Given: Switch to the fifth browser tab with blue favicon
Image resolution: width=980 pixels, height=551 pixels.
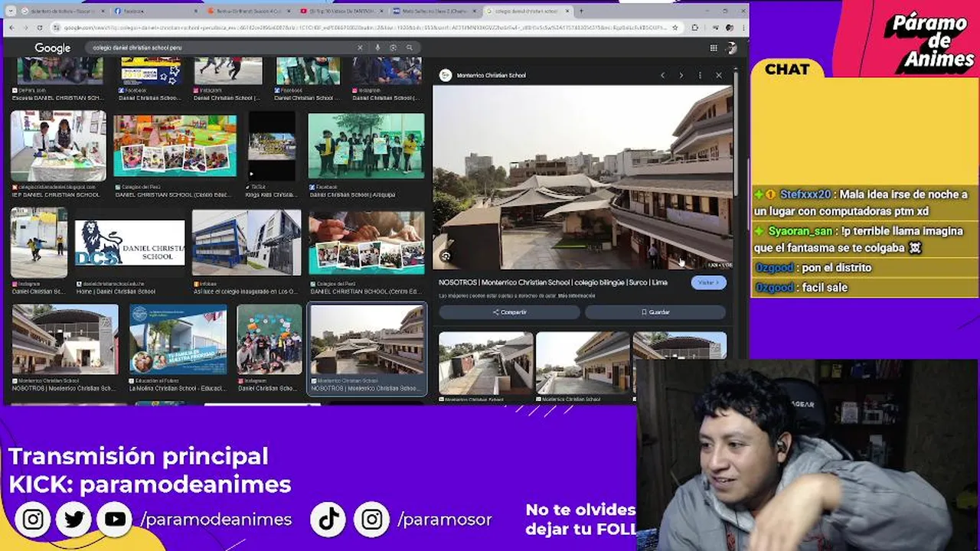Looking at the screenshot, I should [434, 11].
